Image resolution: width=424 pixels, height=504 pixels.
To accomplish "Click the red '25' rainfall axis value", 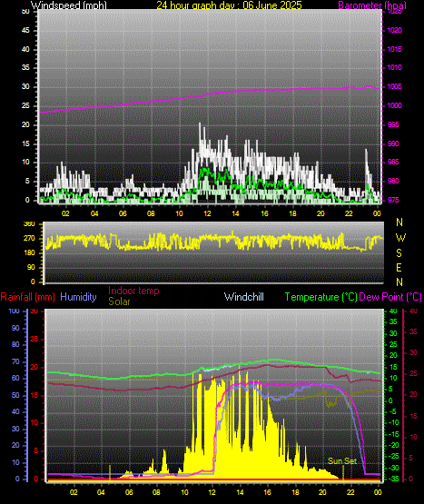I will tap(34, 339).
